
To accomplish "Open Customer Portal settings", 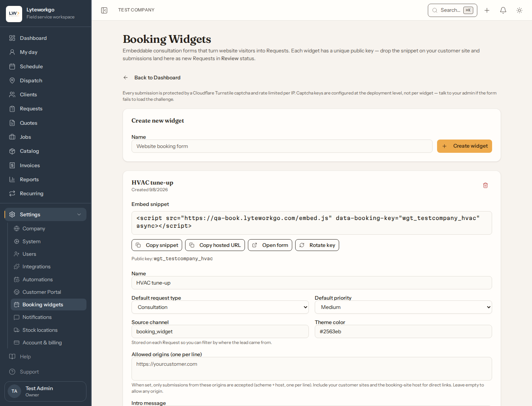I will [x=48, y=292].
